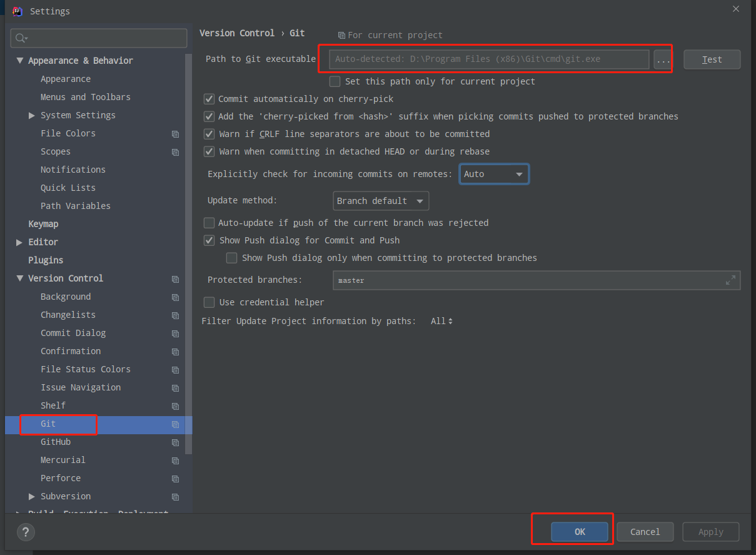This screenshot has width=756, height=555.
Task: Click the project-scope icon beside Mercurial
Action: coord(175,461)
